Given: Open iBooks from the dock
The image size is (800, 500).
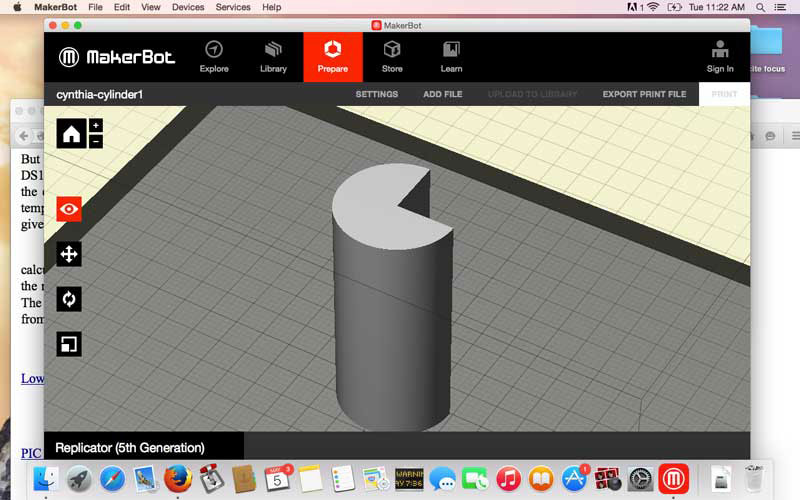Looking at the screenshot, I should click(541, 479).
